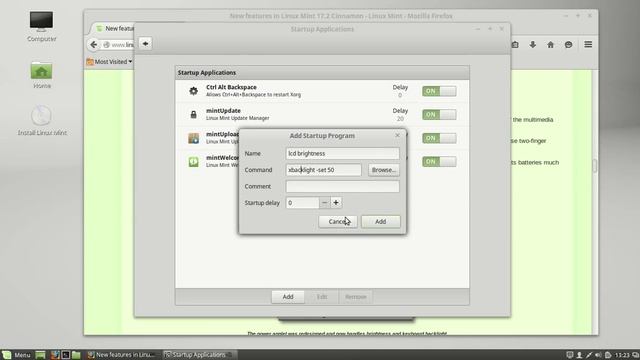
Task: Launch terminal from panel launcher
Action: 65,355
